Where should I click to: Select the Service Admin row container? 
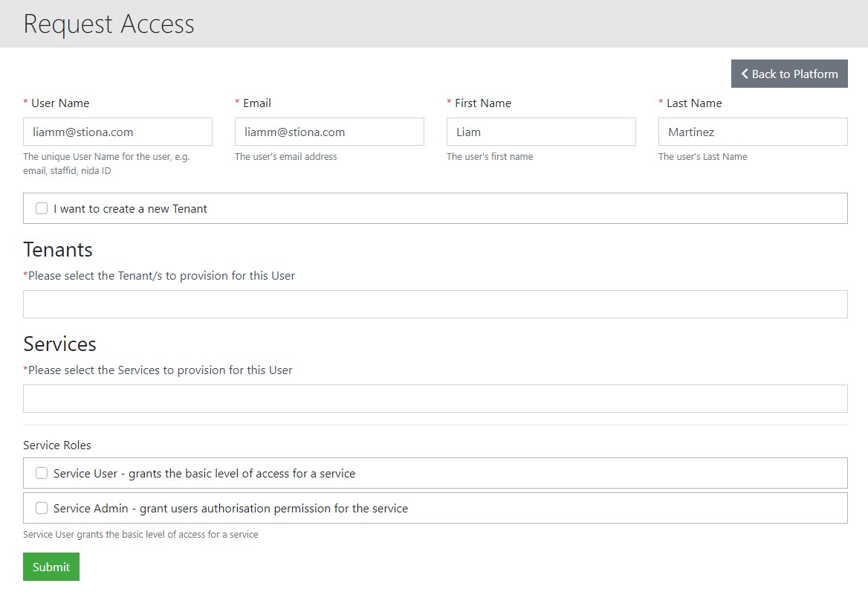pos(435,508)
